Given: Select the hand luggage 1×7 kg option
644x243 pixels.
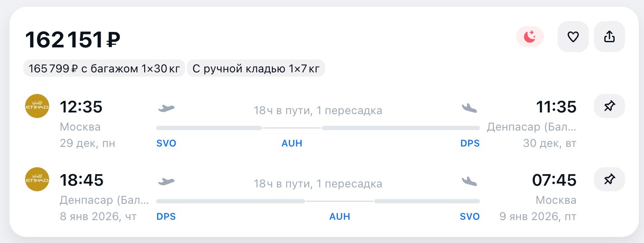Looking at the screenshot, I should (256, 69).
